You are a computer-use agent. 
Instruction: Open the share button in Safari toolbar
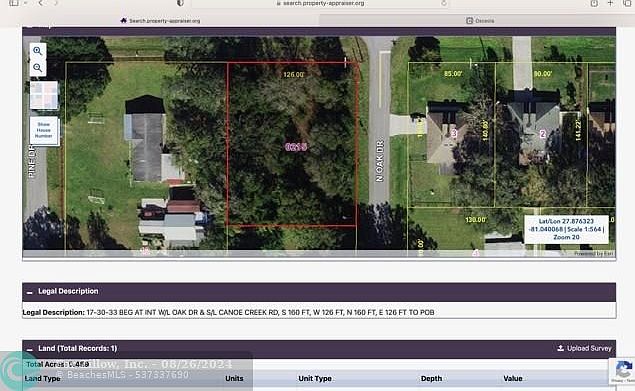594,3
